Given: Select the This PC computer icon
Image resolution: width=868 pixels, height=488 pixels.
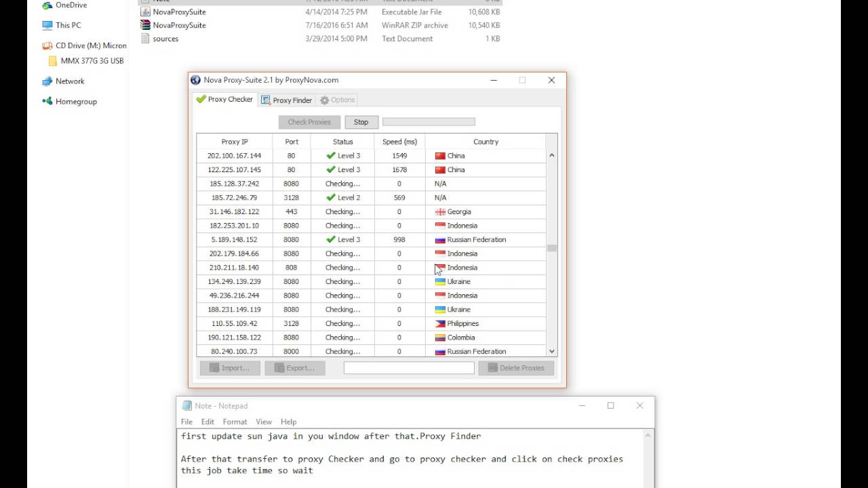Looking at the screenshot, I should click(47, 25).
